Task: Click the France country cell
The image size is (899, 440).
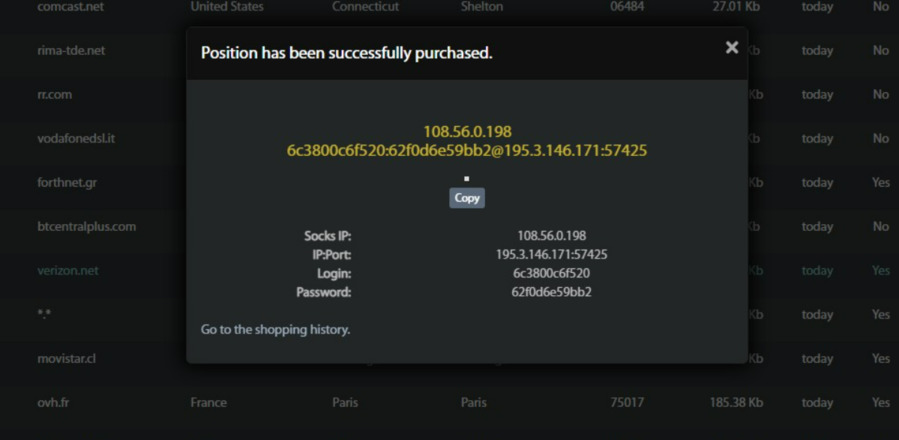Action: 208,402
